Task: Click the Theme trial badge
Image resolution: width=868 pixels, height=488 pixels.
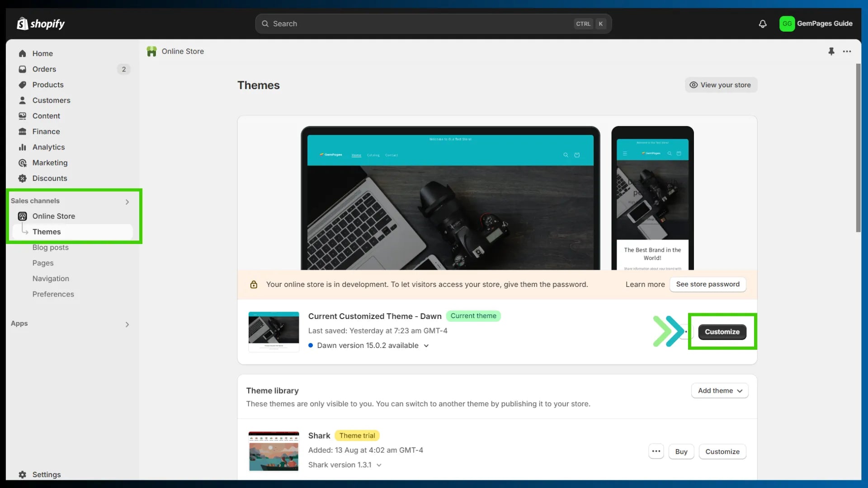Action: [x=357, y=436]
